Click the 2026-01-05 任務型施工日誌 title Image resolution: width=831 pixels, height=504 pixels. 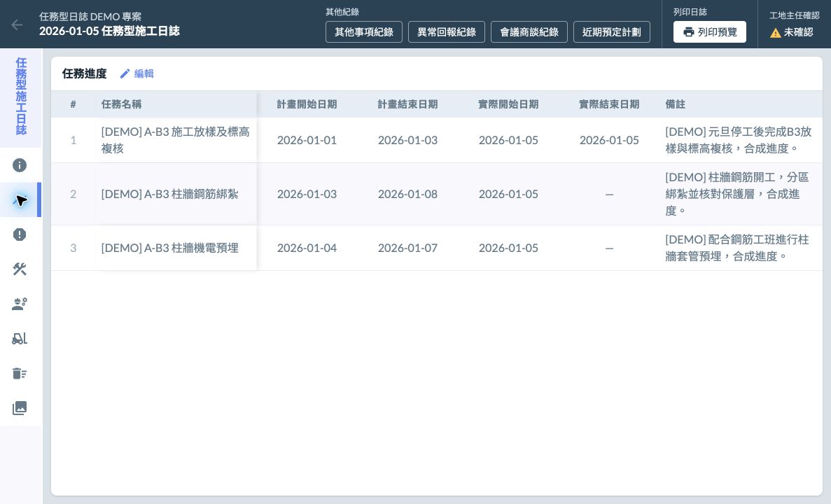click(x=109, y=31)
